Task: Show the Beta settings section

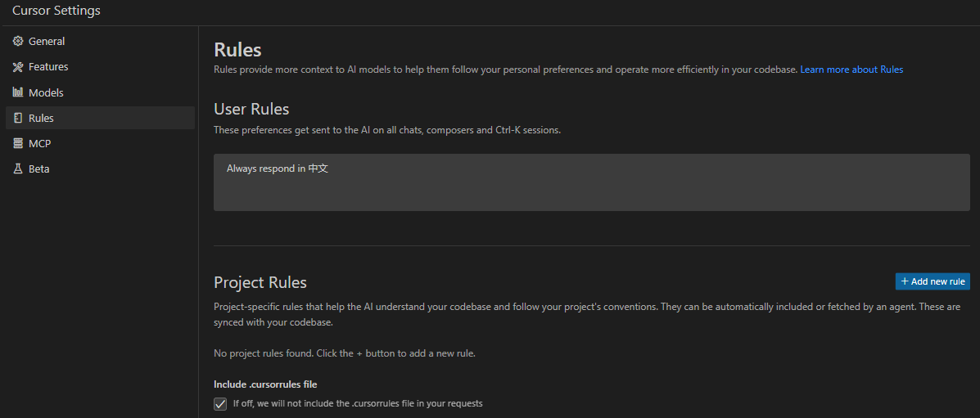Action: tap(100, 169)
